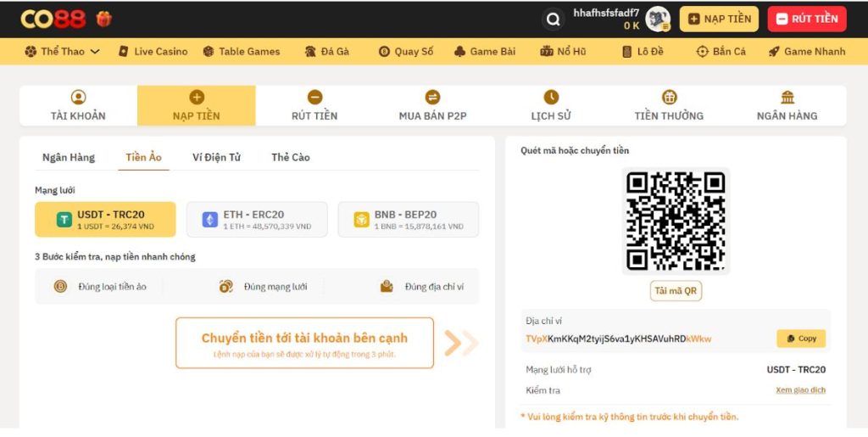This screenshot has height=437, width=868.
Task: Open the Game Bài menu
Action: (484, 52)
